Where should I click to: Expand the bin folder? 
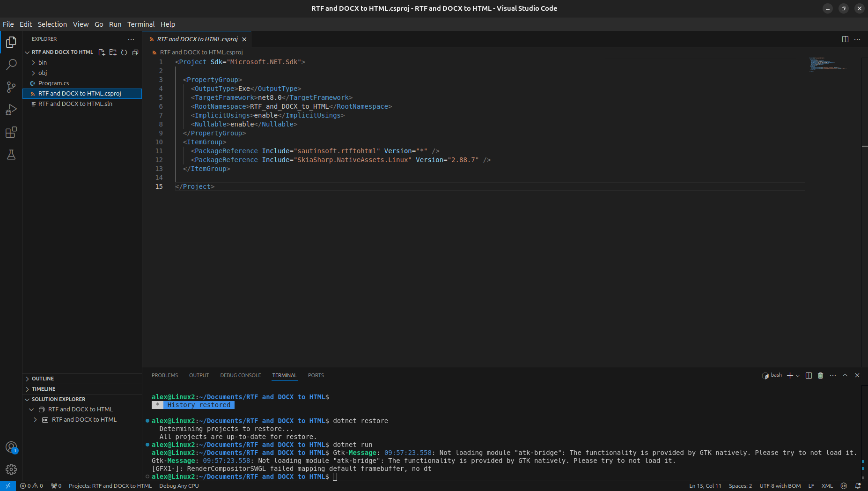click(x=42, y=63)
